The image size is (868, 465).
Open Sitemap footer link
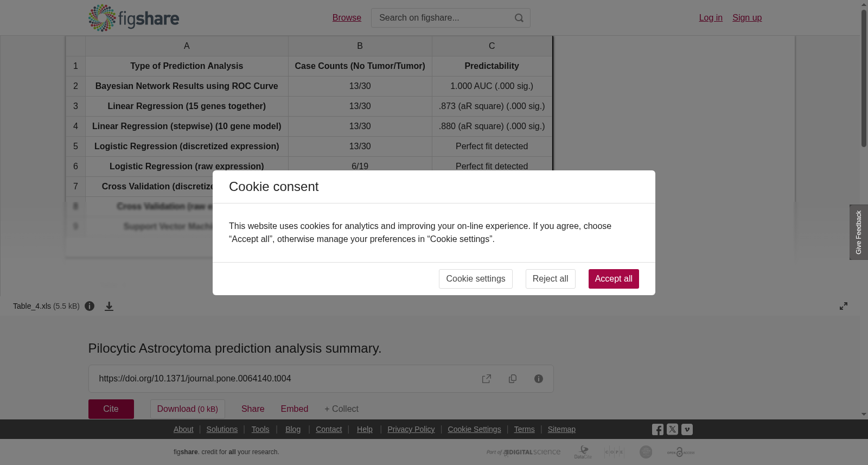pos(561,429)
